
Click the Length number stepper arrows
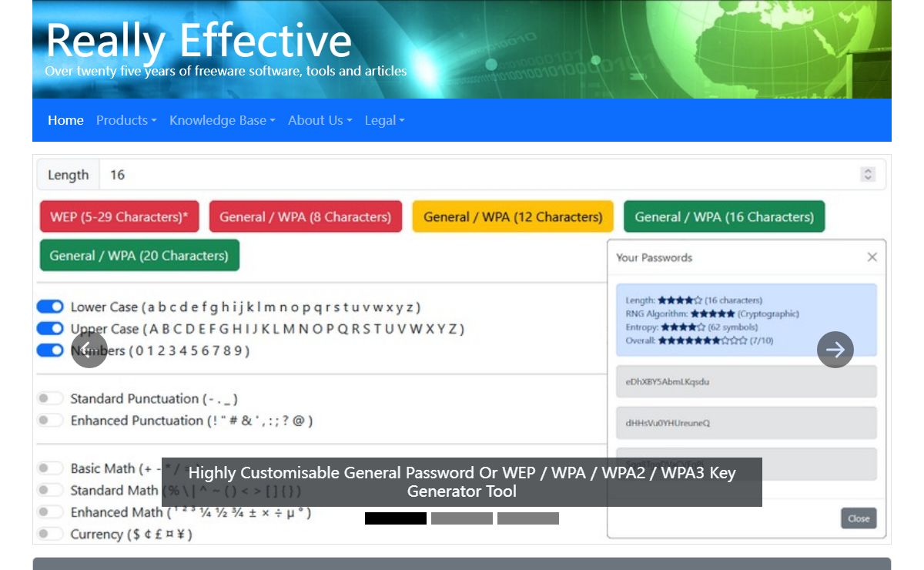coord(868,175)
